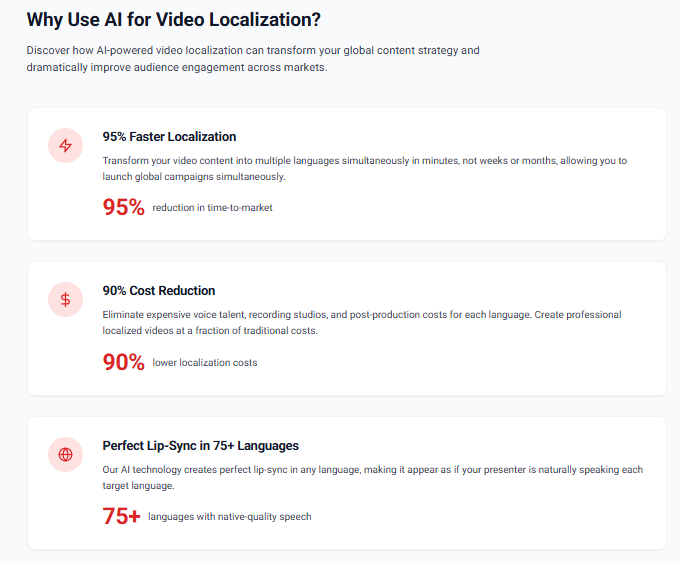Click the lightning bolt icon
680x564 pixels.
click(x=66, y=146)
